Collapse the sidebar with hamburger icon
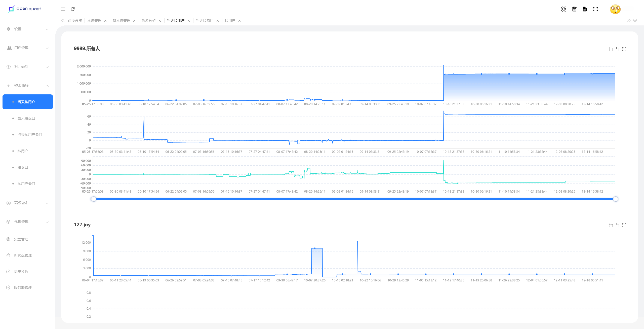The height and width of the screenshot is (329, 644). [x=63, y=9]
